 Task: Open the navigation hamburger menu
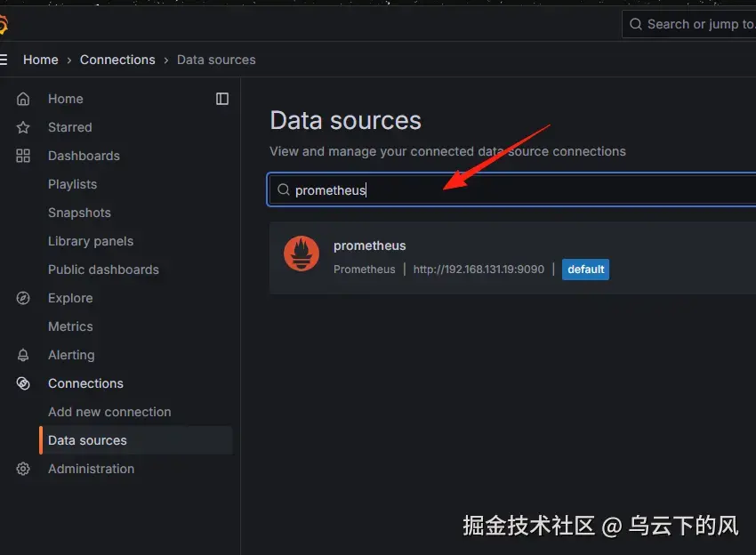coord(5,59)
